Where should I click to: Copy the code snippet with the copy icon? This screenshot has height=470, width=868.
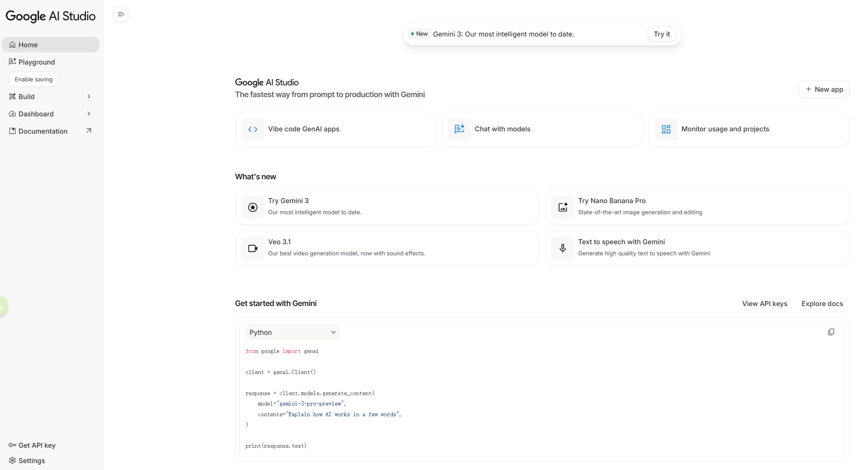click(x=831, y=332)
